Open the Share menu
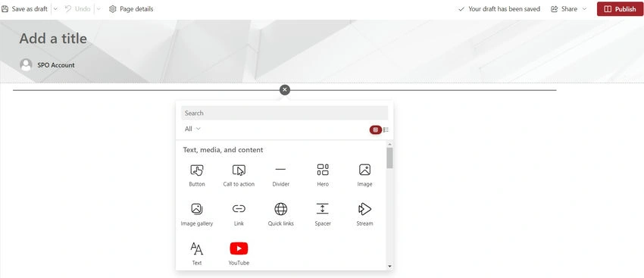 coord(568,8)
